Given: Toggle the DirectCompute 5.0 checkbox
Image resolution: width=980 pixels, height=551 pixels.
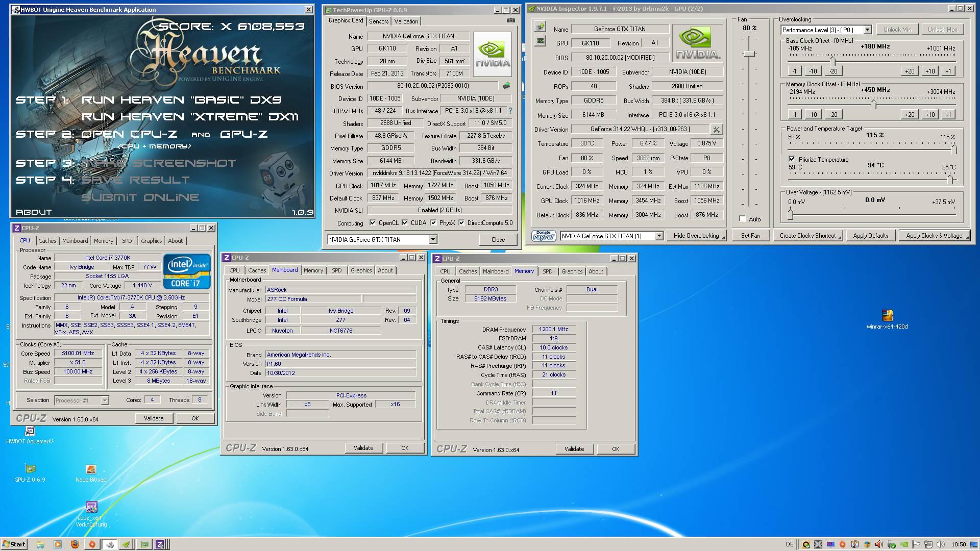Looking at the screenshot, I should point(461,223).
